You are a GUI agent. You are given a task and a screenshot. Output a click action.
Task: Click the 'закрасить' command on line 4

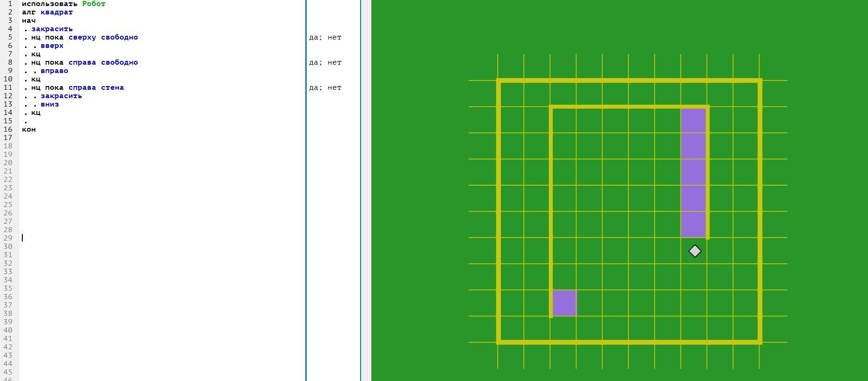(52, 29)
